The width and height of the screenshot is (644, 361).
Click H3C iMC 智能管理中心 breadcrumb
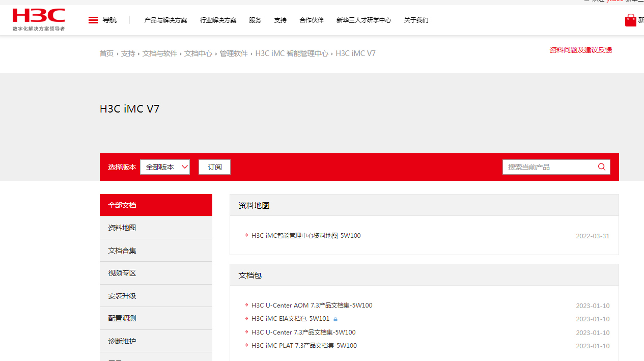[292, 53]
